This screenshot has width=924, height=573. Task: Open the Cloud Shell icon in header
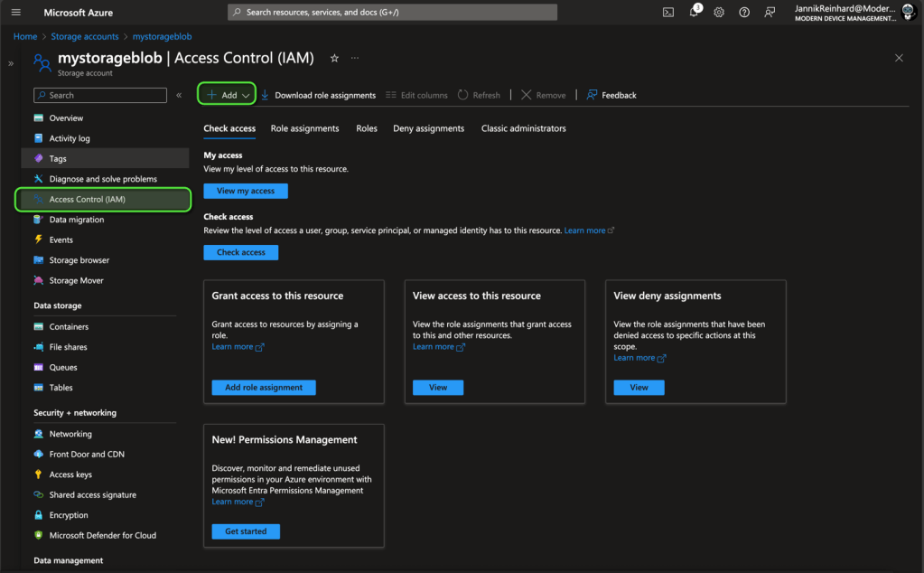coord(668,13)
